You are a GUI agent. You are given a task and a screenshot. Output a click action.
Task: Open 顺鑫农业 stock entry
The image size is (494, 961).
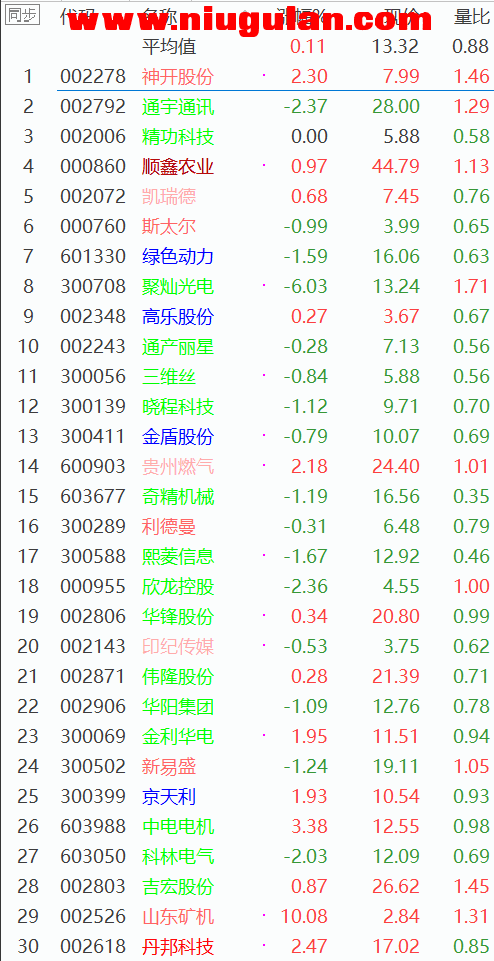[x=178, y=166]
